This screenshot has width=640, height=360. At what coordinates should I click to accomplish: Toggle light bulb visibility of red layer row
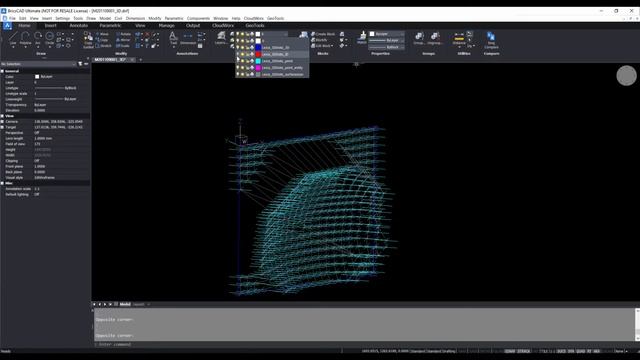[238, 54]
